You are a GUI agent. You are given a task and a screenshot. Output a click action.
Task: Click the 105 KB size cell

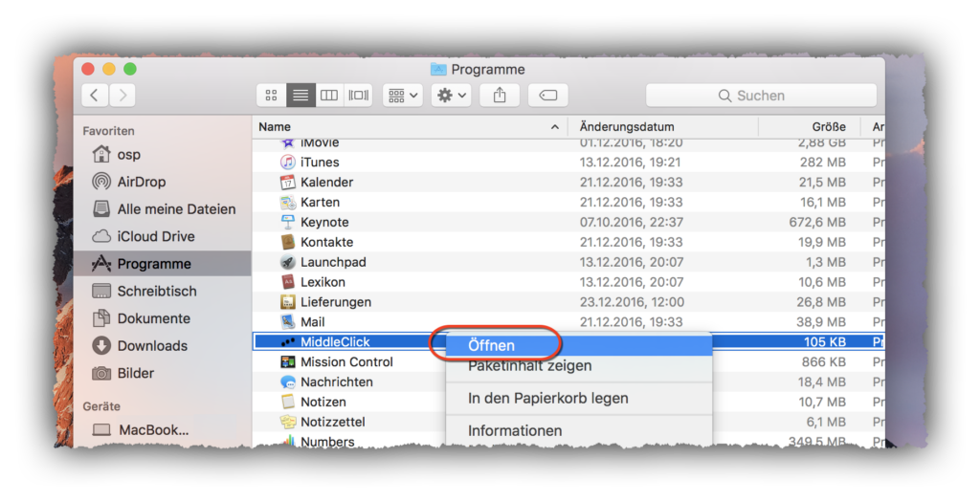[x=824, y=342]
